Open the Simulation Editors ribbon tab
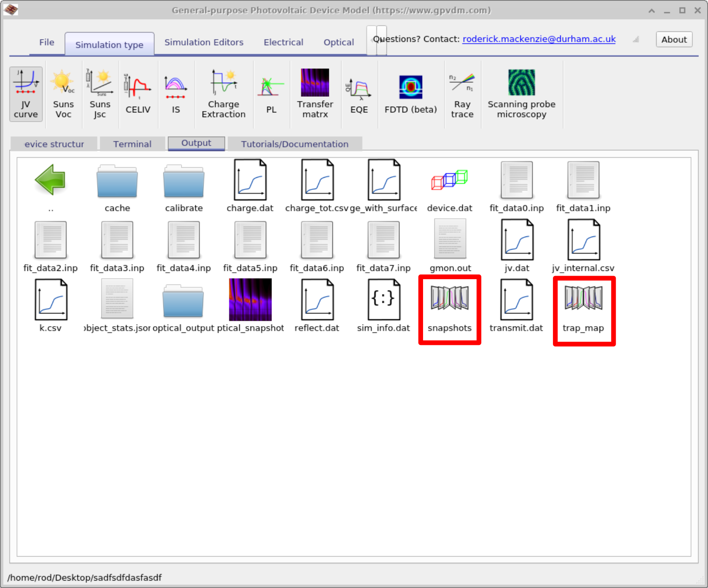The width and height of the screenshot is (708, 588). [x=203, y=42]
